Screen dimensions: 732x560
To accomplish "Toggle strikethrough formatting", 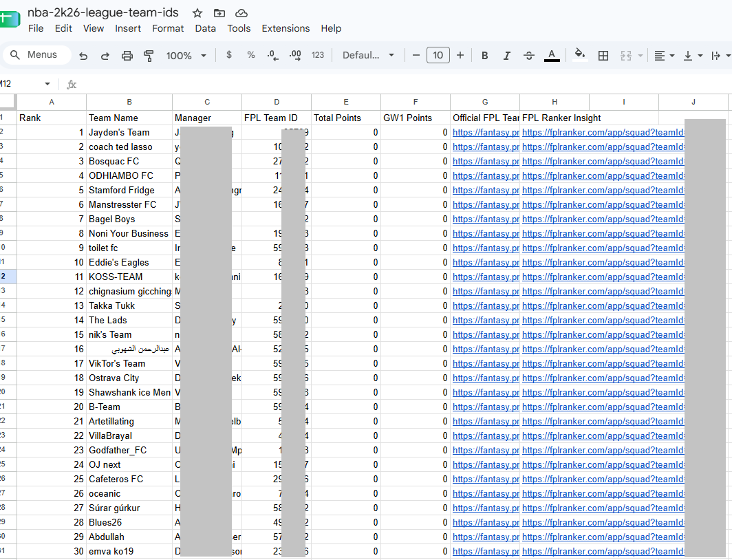I will click(x=529, y=56).
